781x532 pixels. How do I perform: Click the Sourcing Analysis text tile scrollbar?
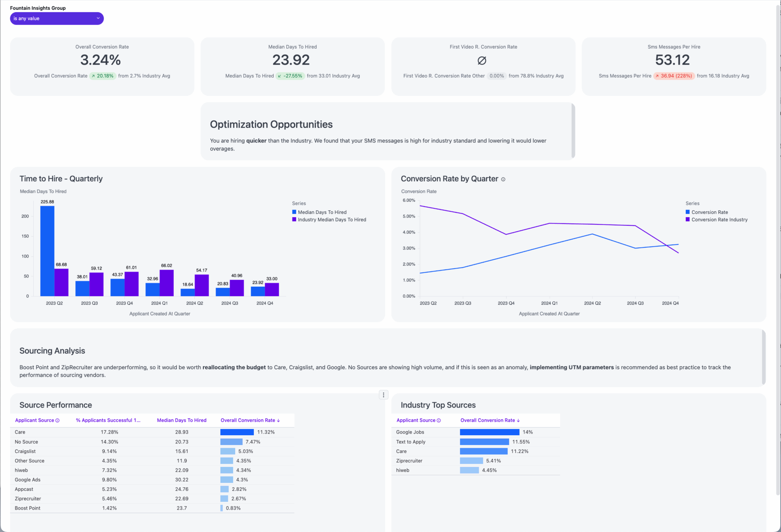click(764, 358)
